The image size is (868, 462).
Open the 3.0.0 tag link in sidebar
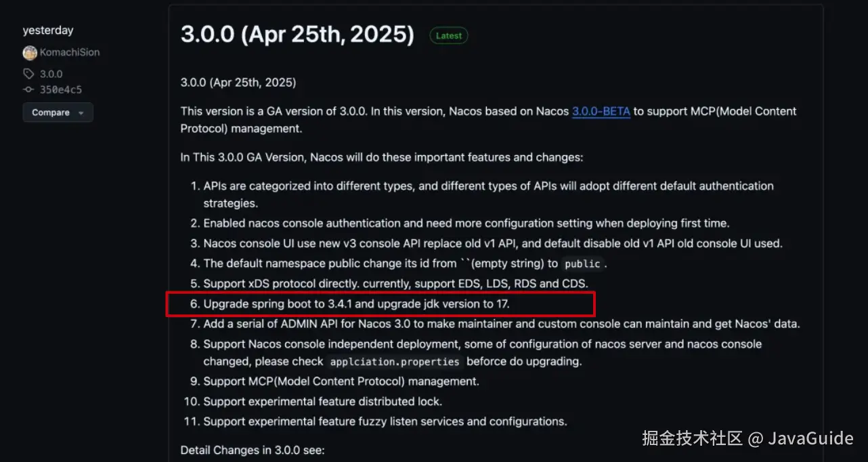tap(51, 74)
